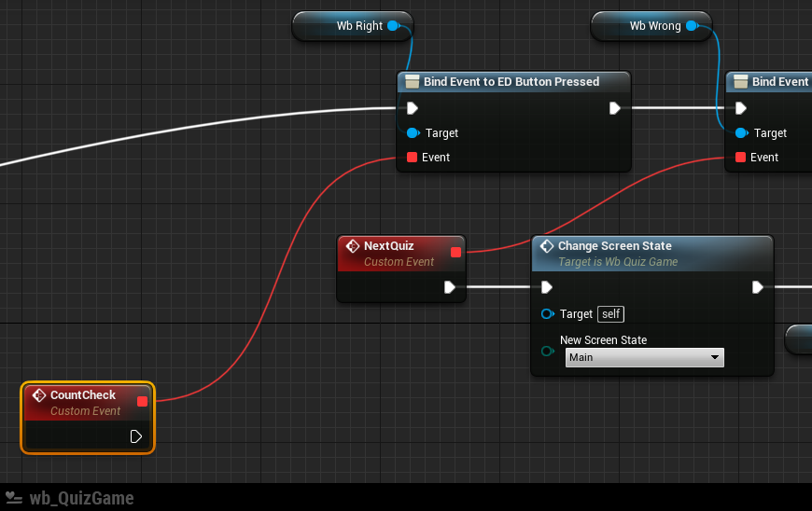Click the Wb Right variable output pin

tap(394, 26)
